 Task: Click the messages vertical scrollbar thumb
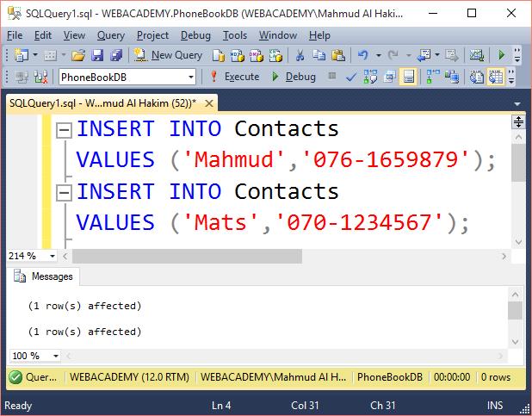tap(515, 310)
